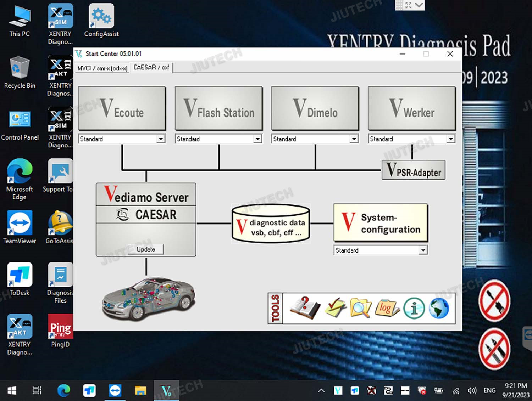Open the help book icon in Tools

pyautogui.click(x=304, y=308)
